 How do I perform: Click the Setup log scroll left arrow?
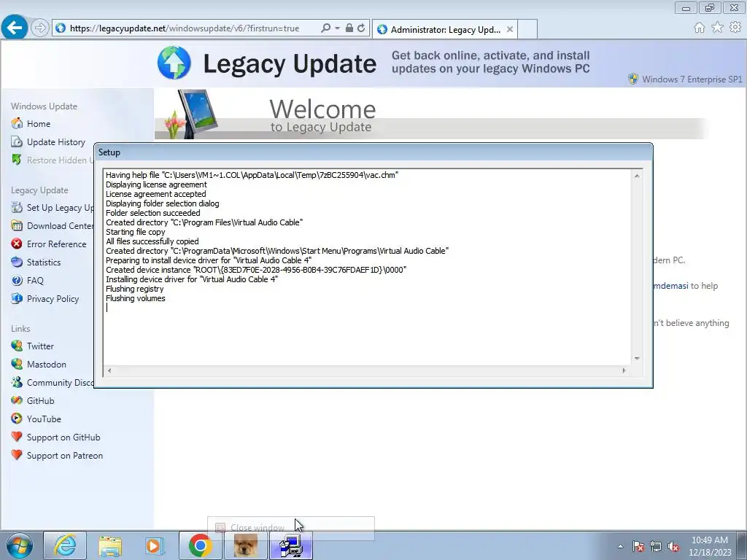(109, 370)
